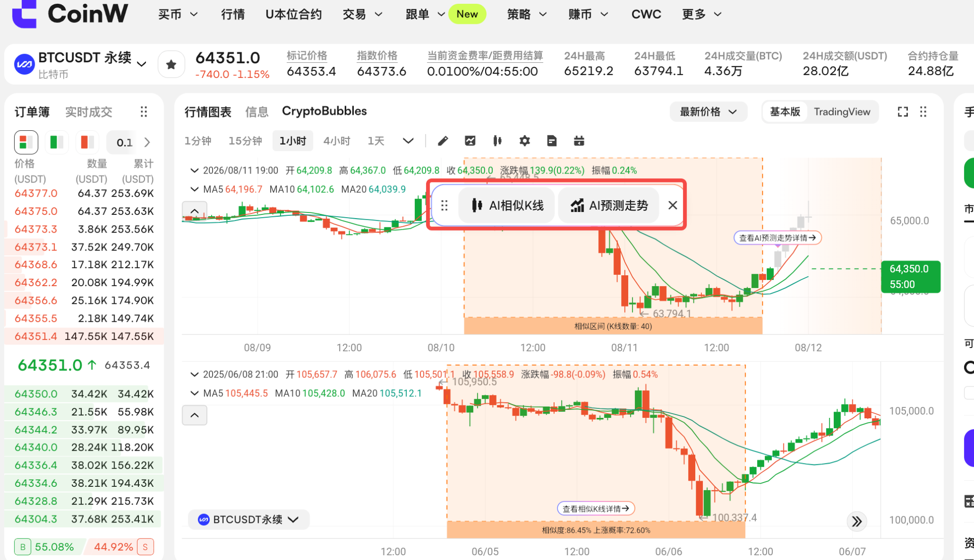Collapse the lower chart OHLC info row
This screenshot has height=560, width=974.
pyautogui.click(x=194, y=374)
